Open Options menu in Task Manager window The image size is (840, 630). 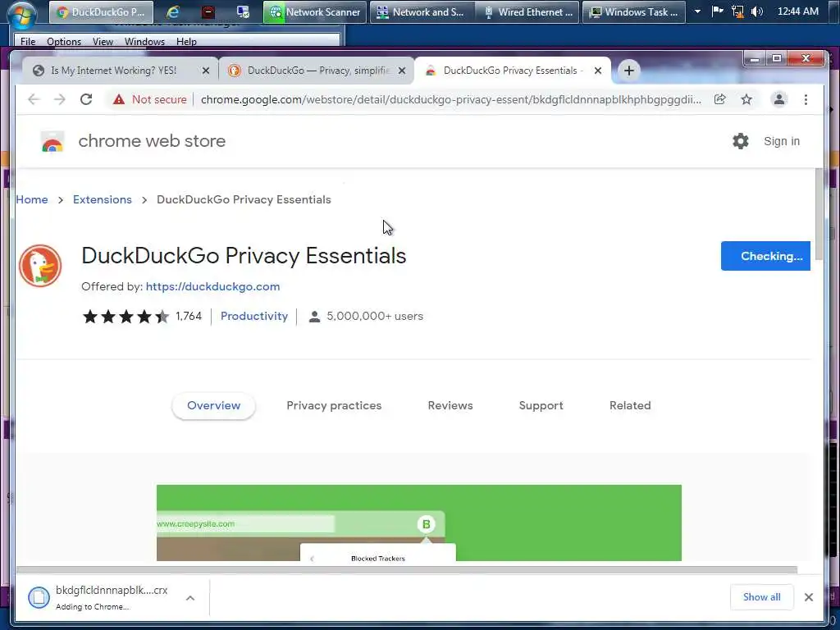pos(64,41)
